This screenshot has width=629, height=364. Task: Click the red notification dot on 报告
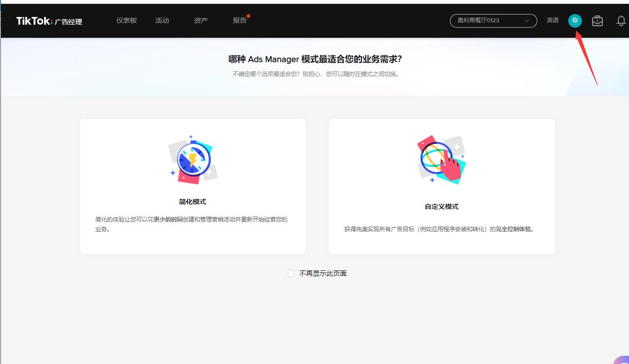248,16
